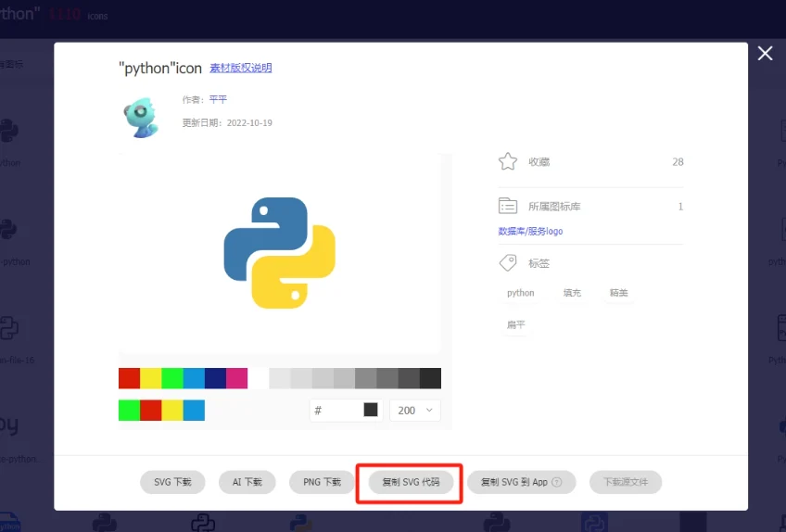
Task: Open the 数据库/服务logo library link
Action: [x=530, y=231]
